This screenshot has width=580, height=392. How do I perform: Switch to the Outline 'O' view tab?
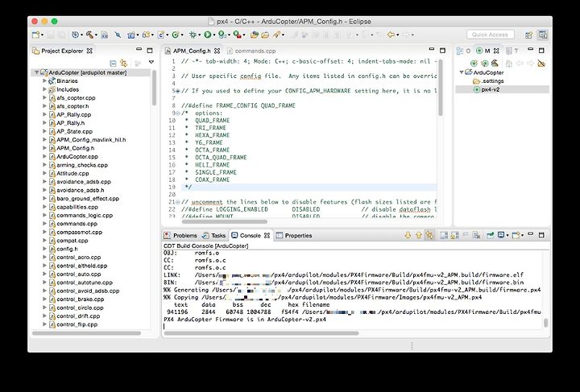click(464, 51)
